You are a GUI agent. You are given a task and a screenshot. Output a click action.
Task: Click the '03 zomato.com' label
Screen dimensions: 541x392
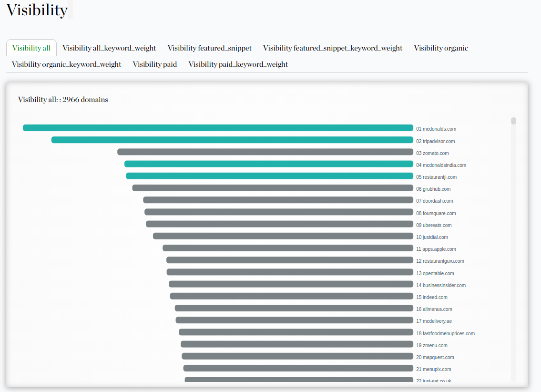click(432, 153)
